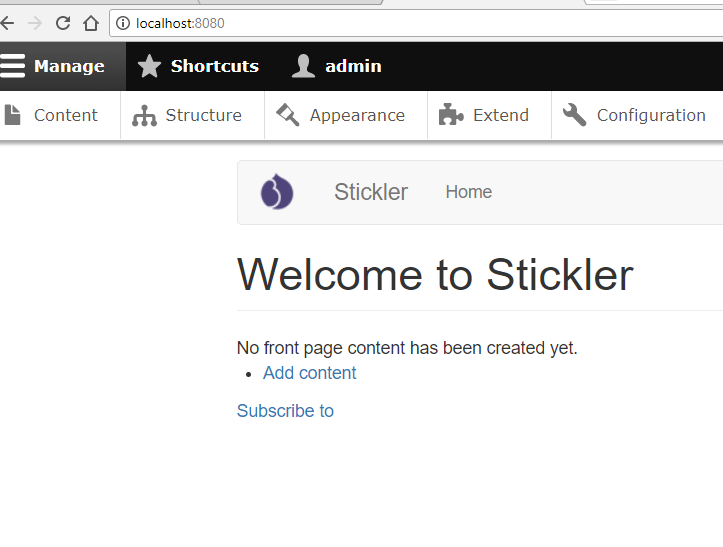The width and height of the screenshot is (723, 547).
Task: Click the admin username text
Action: tap(353, 66)
